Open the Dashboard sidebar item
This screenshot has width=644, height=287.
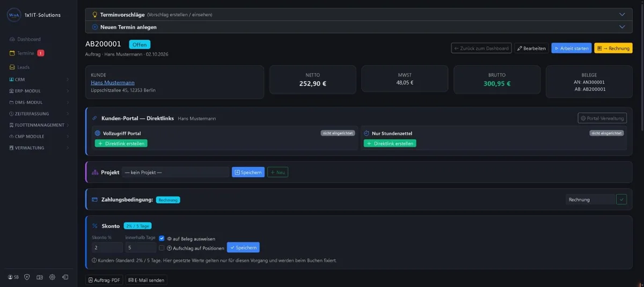pyautogui.click(x=25, y=39)
